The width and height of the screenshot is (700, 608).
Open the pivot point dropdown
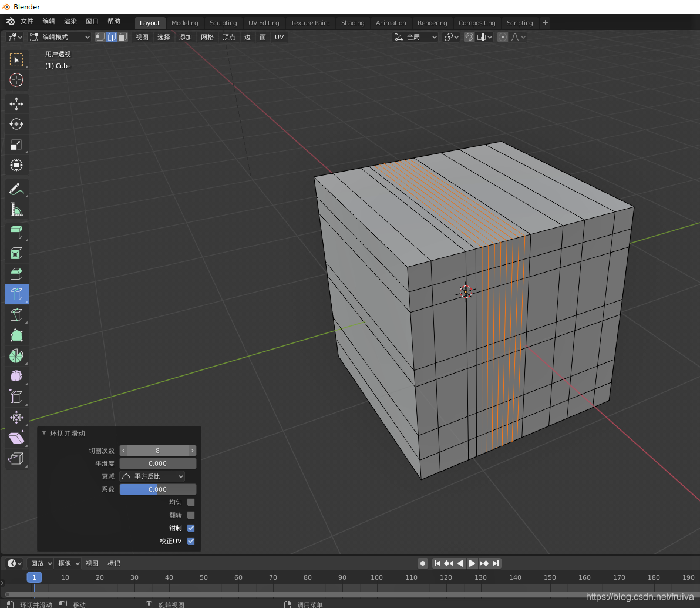452,37
